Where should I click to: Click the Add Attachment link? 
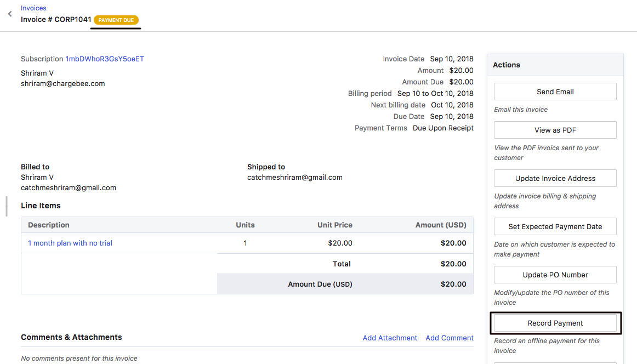click(x=390, y=338)
